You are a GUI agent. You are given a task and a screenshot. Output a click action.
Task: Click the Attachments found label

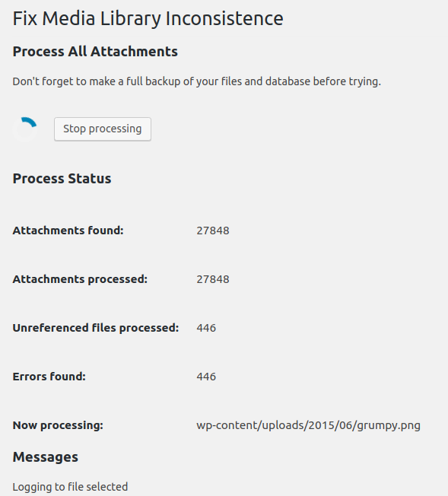click(68, 231)
